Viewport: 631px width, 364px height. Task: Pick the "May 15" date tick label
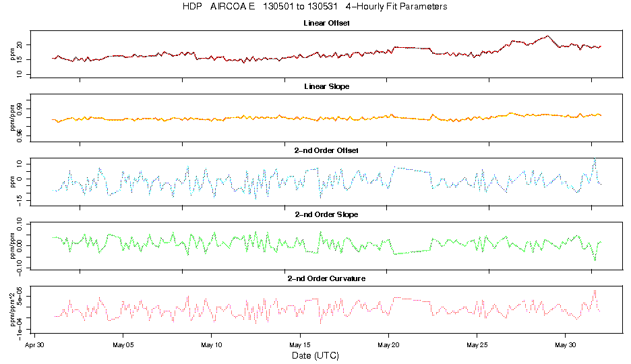[x=300, y=343]
